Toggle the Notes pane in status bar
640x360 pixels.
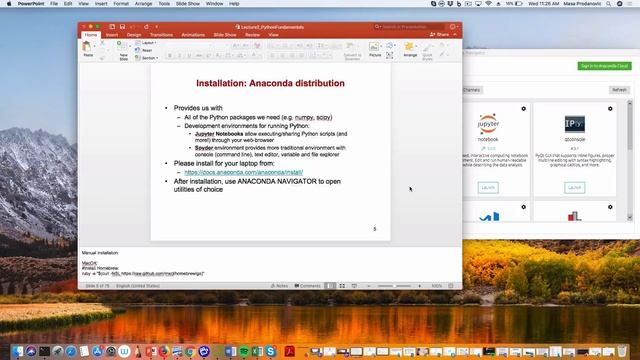click(279, 286)
